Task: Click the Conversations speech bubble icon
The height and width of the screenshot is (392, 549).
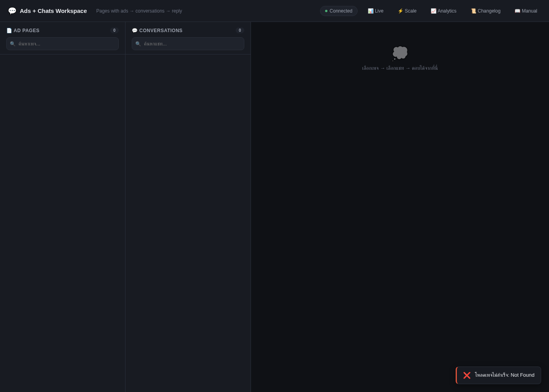Action: point(135,31)
